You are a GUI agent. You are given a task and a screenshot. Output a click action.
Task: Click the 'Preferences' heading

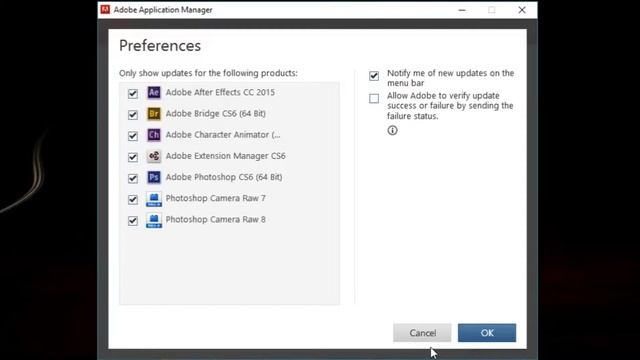[x=160, y=46]
